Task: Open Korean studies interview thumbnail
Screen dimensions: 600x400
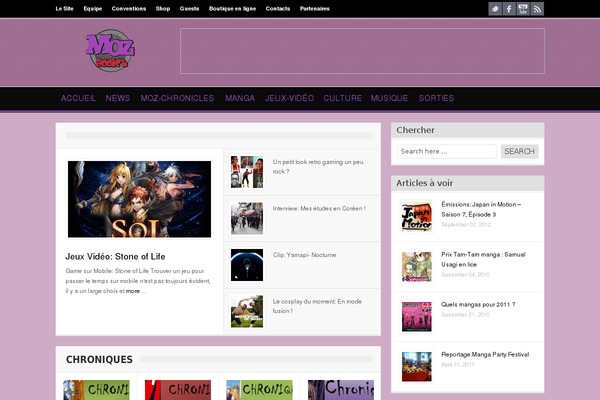Action: (x=247, y=218)
